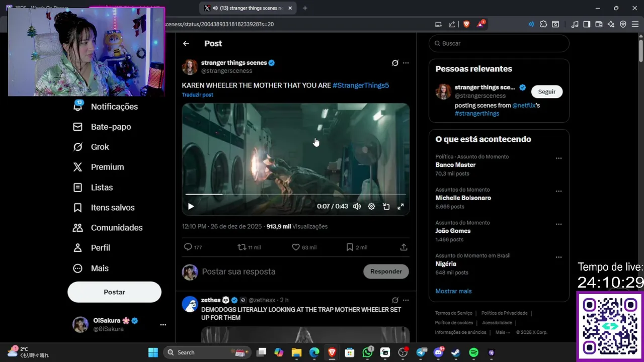Open more options on zethes reply

tap(406, 300)
